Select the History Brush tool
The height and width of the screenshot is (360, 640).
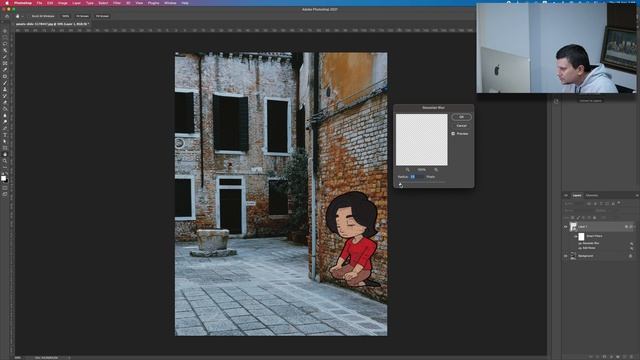pyautogui.click(x=5, y=96)
